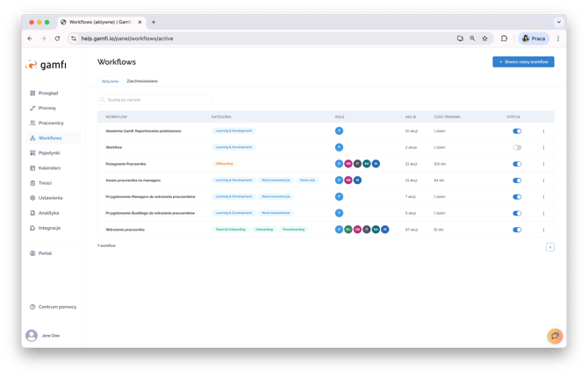
Task: Click the Szukaj po nazwie search field
Action: (x=154, y=100)
